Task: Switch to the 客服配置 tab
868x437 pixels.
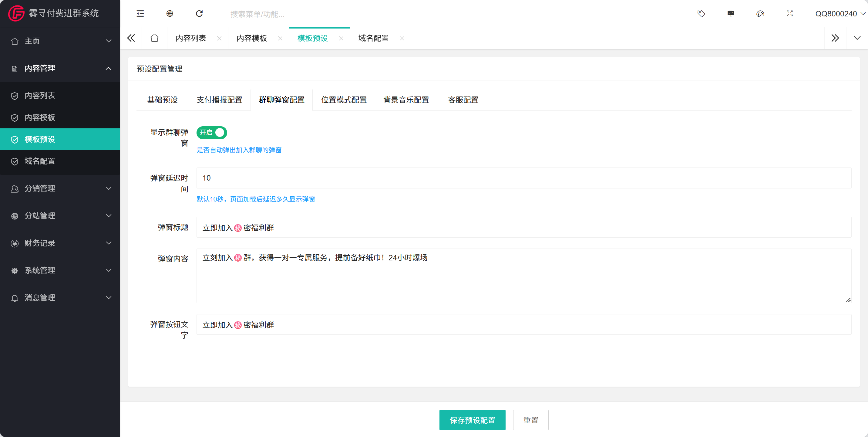Action: tap(463, 100)
